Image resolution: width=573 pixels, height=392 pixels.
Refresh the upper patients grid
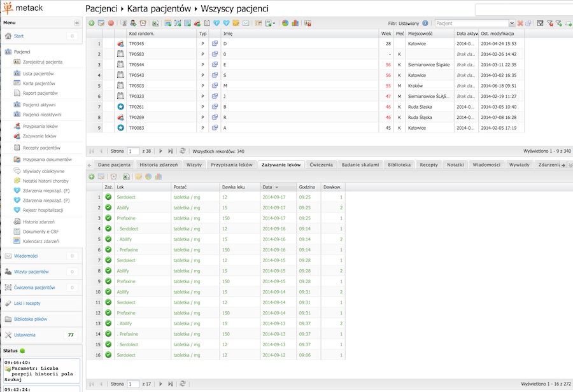click(x=183, y=151)
